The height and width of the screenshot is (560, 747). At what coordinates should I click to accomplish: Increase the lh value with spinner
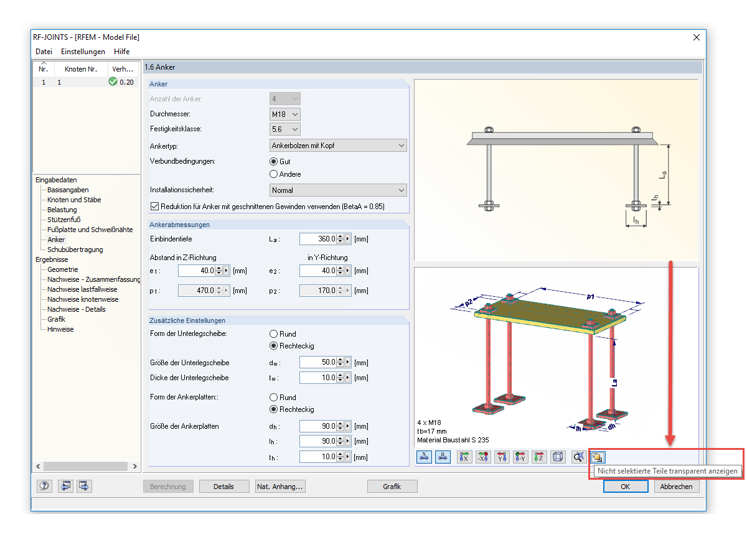tap(341, 439)
